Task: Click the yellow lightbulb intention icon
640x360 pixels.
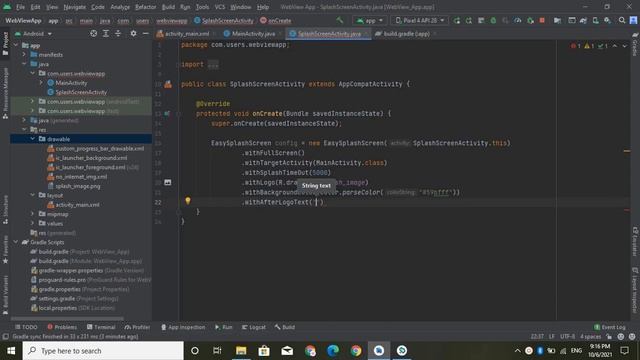Action: pyautogui.click(x=188, y=200)
